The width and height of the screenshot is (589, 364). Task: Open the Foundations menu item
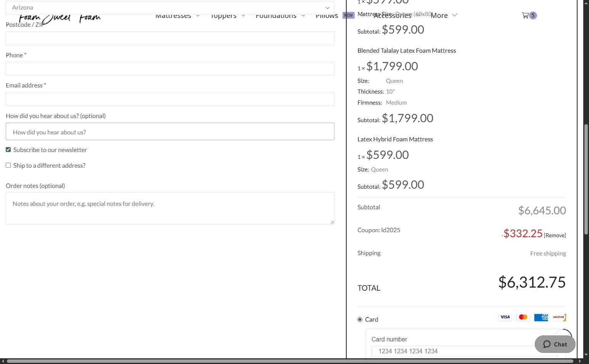[276, 16]
